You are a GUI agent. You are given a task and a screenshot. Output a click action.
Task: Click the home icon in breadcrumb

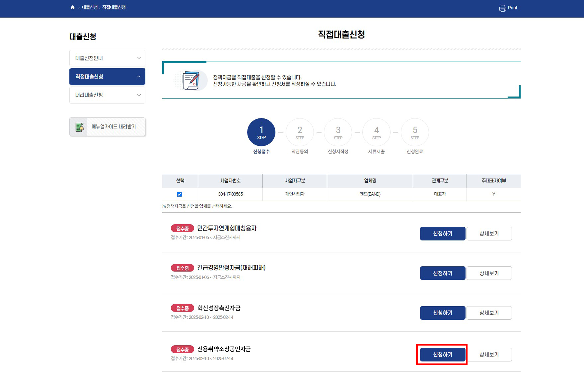pyautogui.click(x=72, y=7)
